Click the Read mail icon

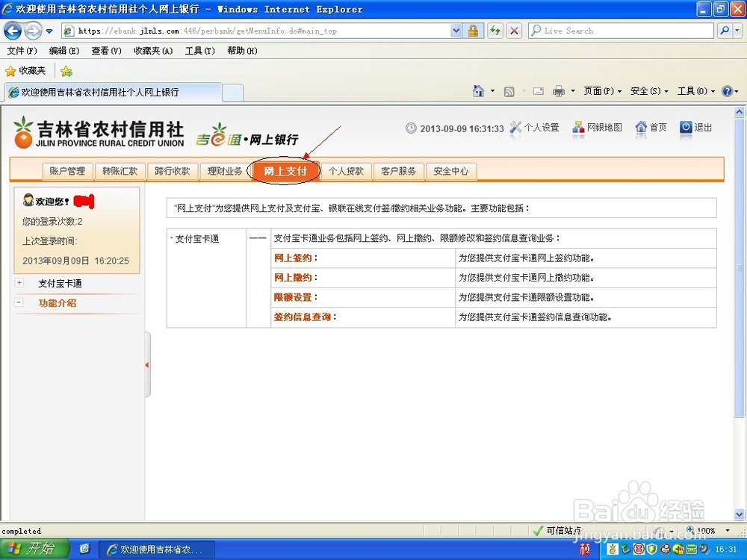coord(539,91)
